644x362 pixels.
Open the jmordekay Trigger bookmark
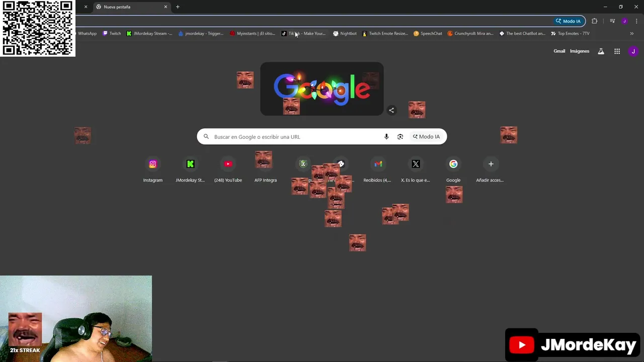[201, 34]
